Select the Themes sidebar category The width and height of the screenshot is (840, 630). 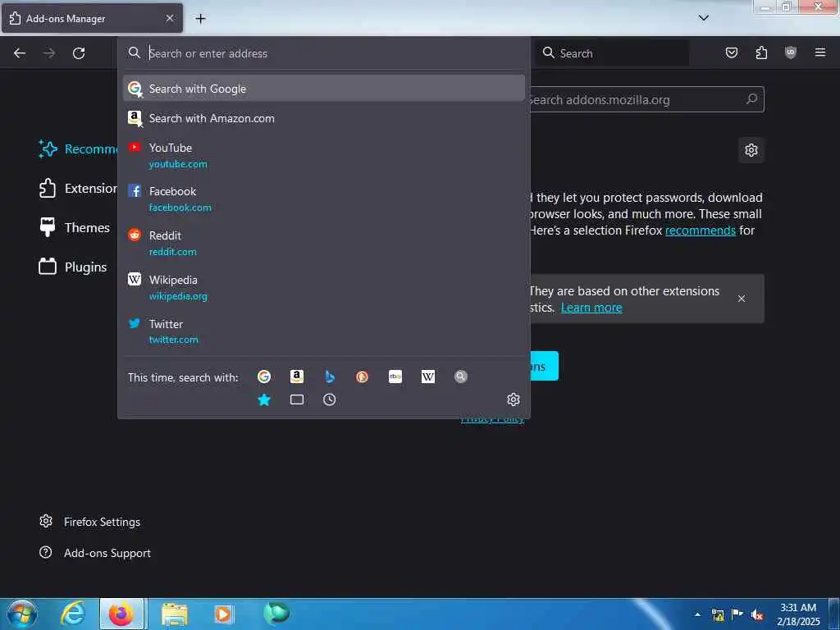click(x=75, y=228)
